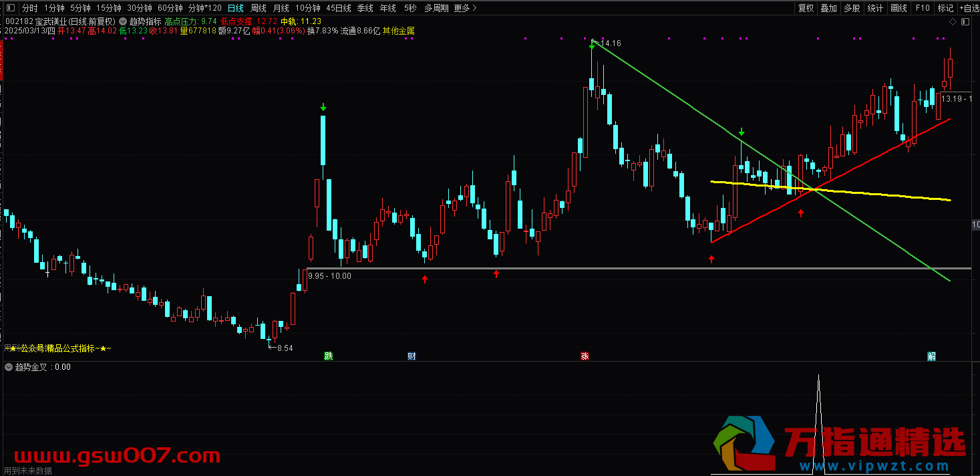This screenshot has height=476, width=980.
Task: Click the 解 event marker
Action: click(931, 356)
